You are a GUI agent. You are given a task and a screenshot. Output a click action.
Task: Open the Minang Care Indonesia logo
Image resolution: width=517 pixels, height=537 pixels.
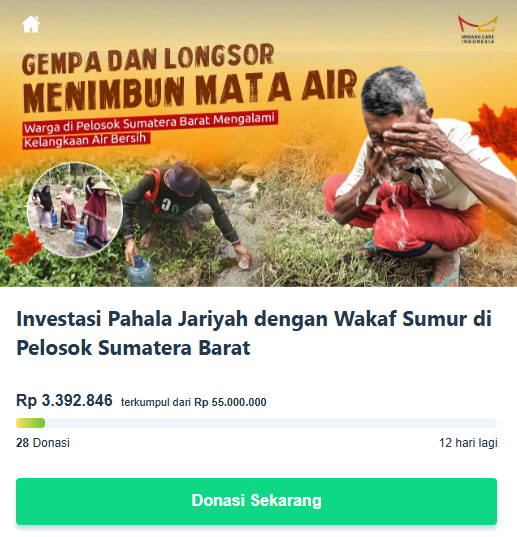pyautogui.click(x=478, y=29)
